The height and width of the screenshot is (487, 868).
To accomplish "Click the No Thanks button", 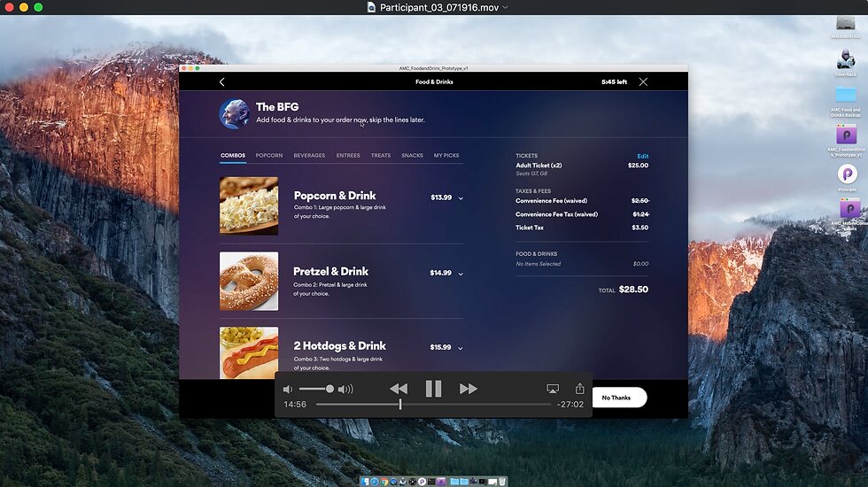I will click(x=616, y=398).
